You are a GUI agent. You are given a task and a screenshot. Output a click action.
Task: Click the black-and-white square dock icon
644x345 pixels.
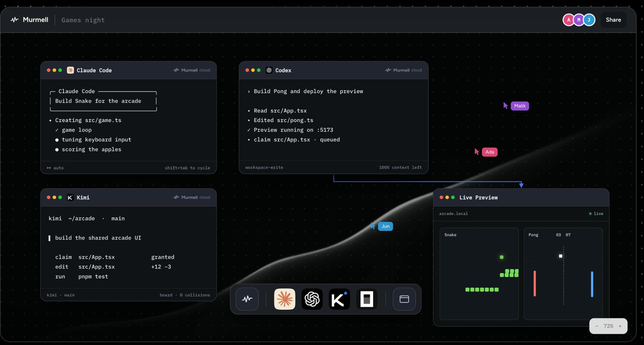367,299
